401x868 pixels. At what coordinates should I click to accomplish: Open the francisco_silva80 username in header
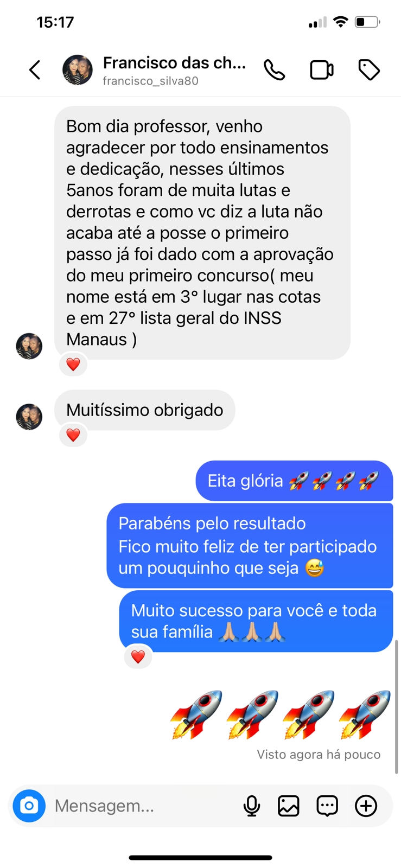tap(150, 81)
